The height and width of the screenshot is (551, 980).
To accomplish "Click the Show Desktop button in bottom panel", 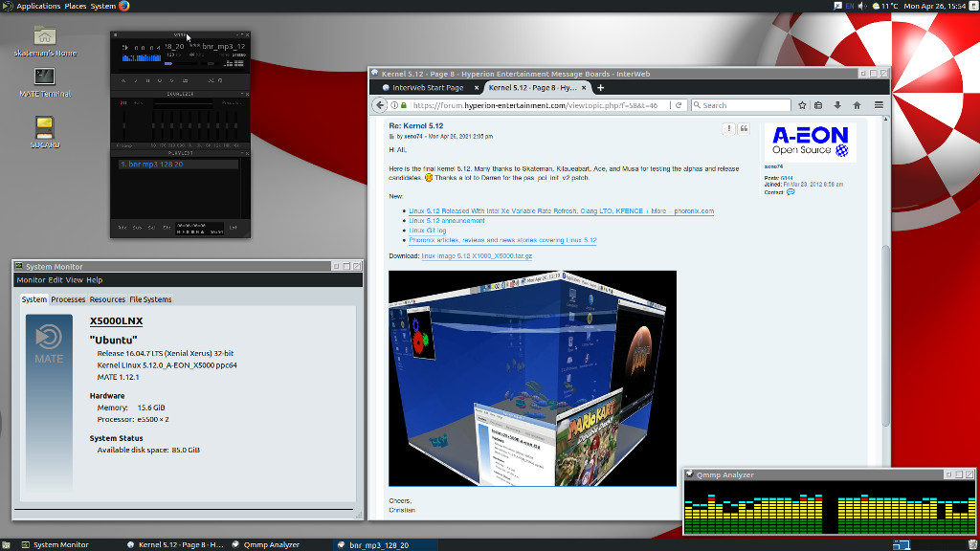I will (6, 544).
